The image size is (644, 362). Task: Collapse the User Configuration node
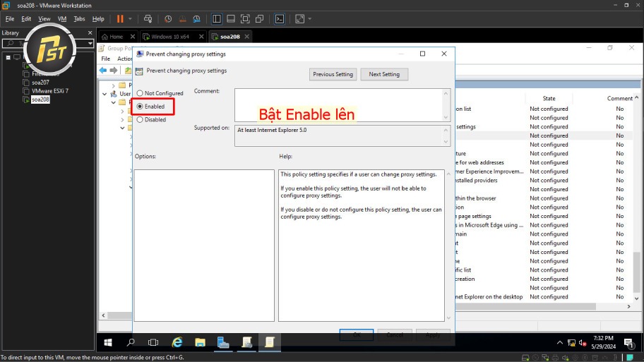pos(105,94)
